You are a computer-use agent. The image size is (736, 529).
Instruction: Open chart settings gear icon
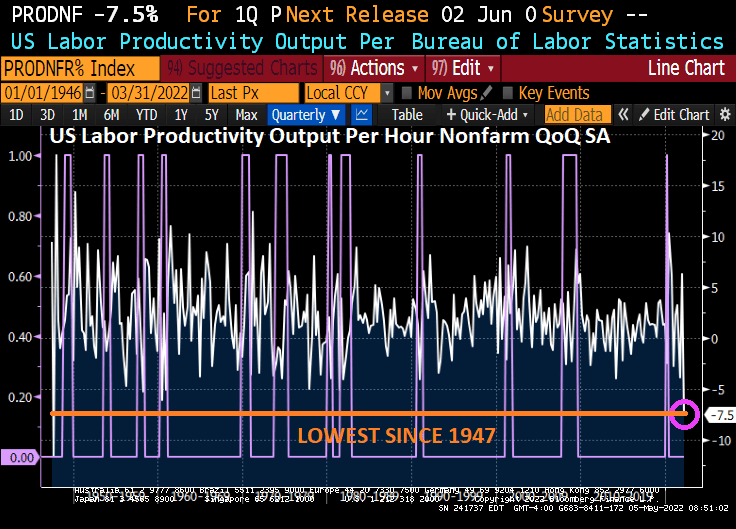(725, 114)
